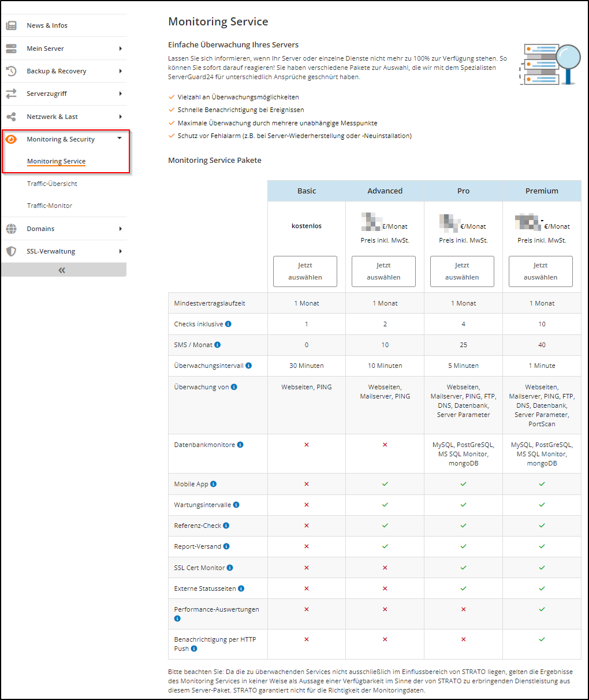Choose the Basic plan with Jetzt auswählen
Viewport: 589px width, 700px height.
[x=305, y=271]
